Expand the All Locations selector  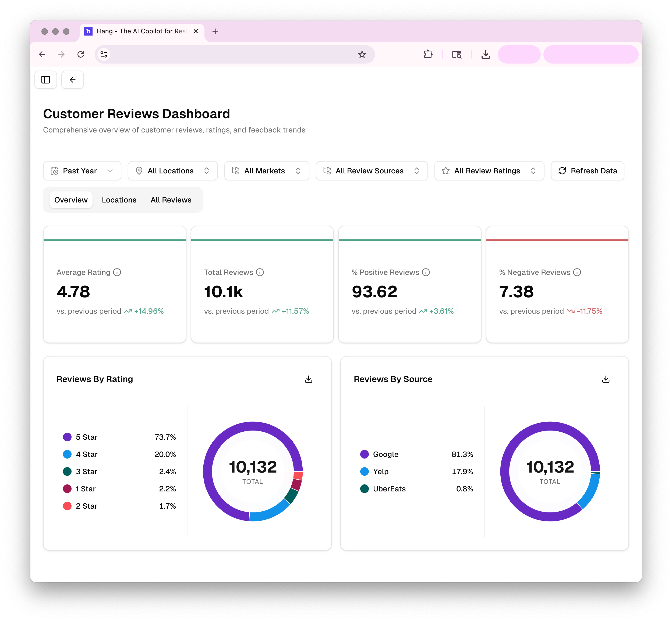pyautogui.click(x=173, y=171)
